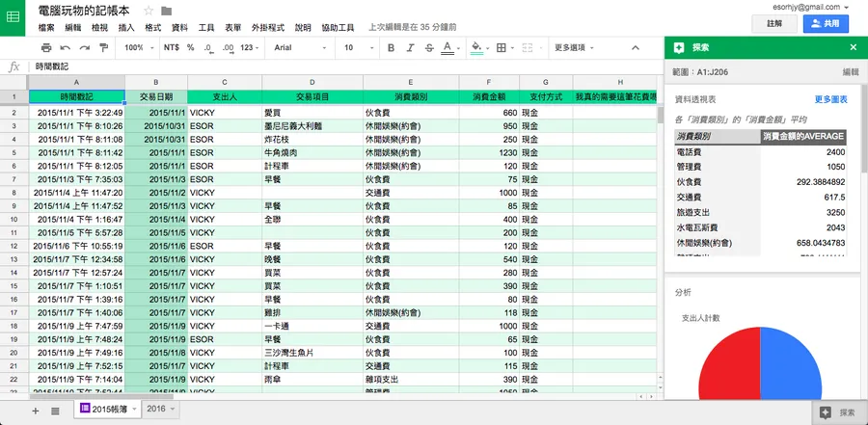Click the redo arrow icon
The width and height of the screenshot is (868, 425).
coord(84,47)
